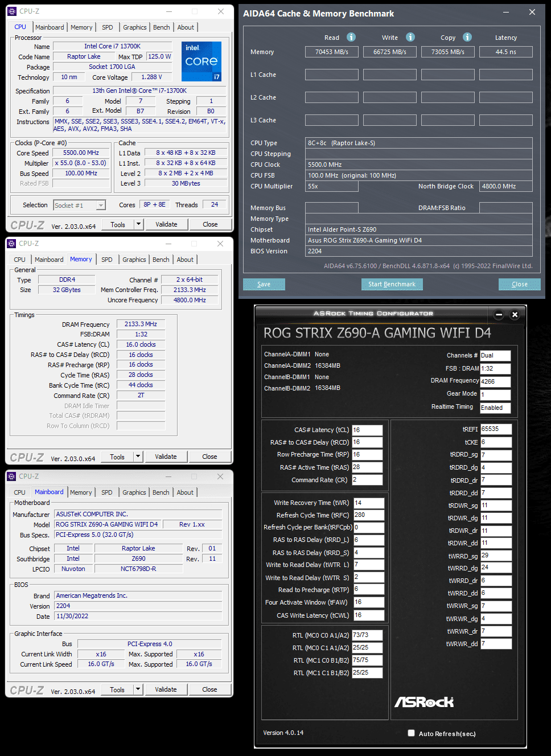Click Close button in CPU-Z Memory window
The image size is (551, 756).
pyautogui.click(x=209, y=457)
